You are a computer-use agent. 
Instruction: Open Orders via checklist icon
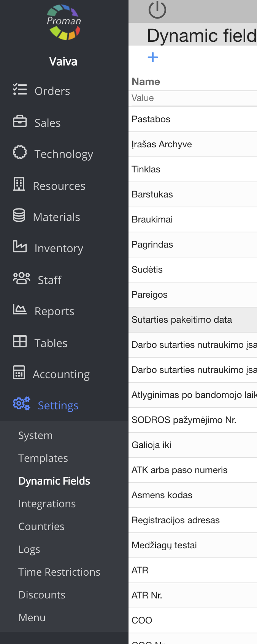click(x=20, y=90)
